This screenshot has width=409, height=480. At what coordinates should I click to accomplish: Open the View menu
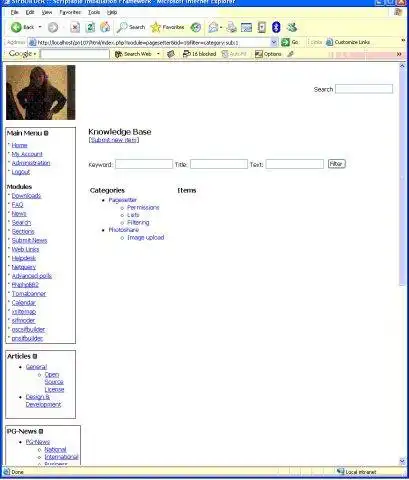(x=47, y=12)
